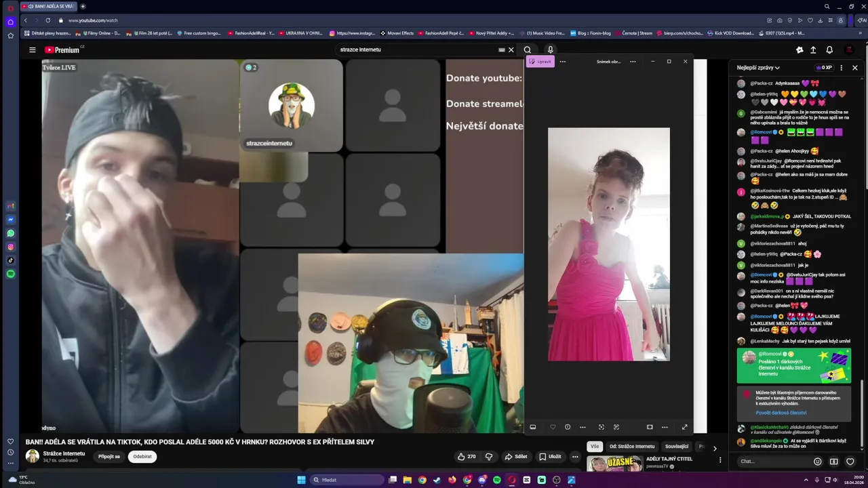Open Spotify in browser sidebar

click(11, 274)
